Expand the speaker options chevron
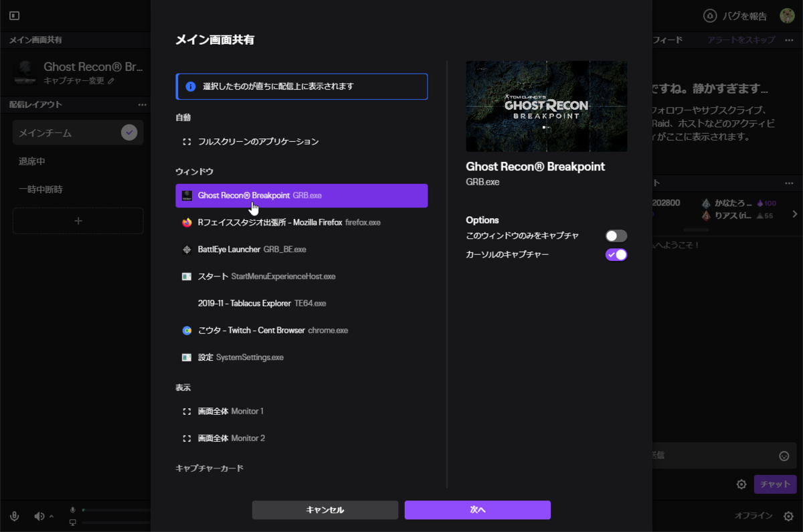Screen dimensions: 803x532 click(x=51, y=517)
